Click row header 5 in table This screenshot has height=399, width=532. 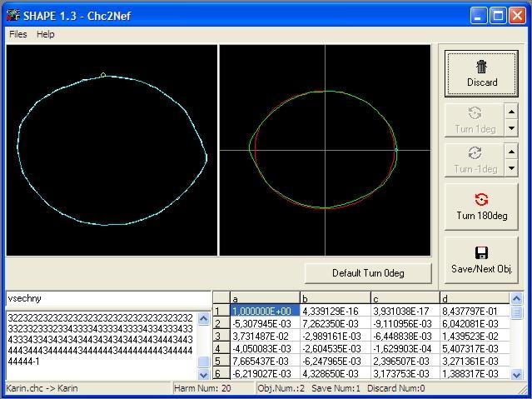221,362
